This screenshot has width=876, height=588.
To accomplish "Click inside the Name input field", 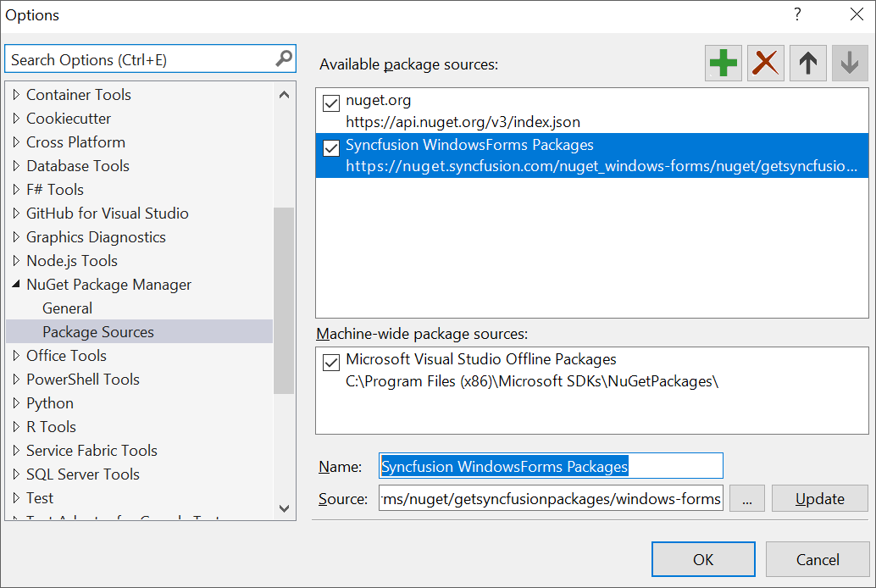I will pyautogui.click(x=551, y=466).
